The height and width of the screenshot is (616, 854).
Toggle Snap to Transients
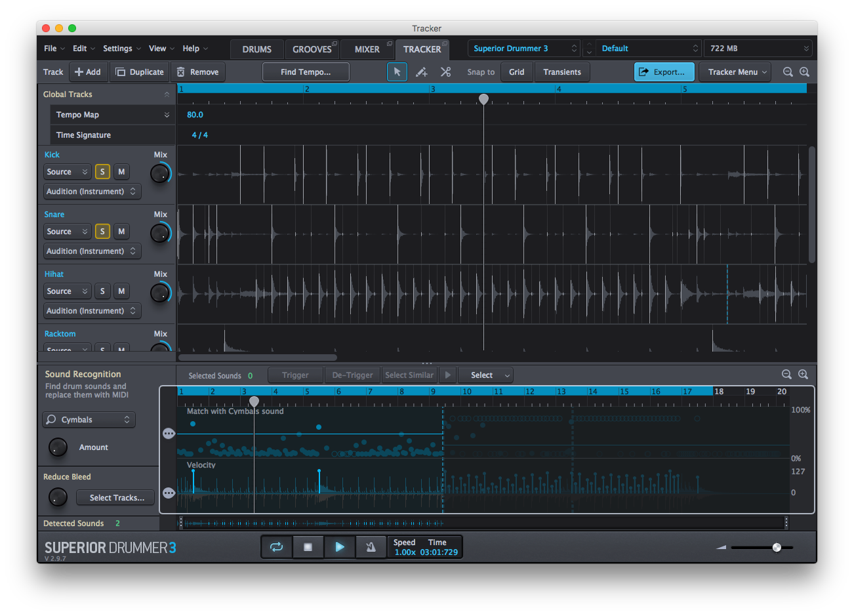(x=562, y=72)
